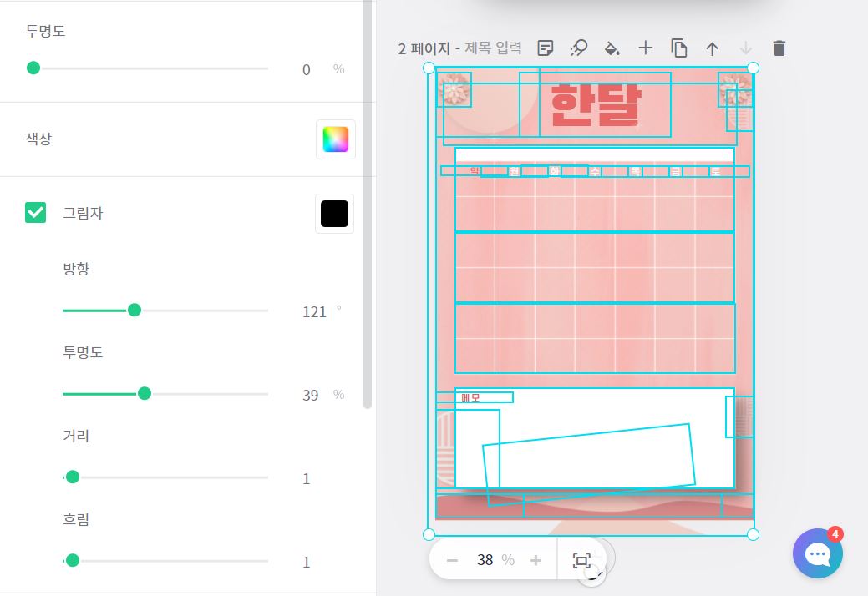Click the bottom-right selection resize handle
Image resolution: width=868 pixels, height=596 pixels.
point(753,534)
